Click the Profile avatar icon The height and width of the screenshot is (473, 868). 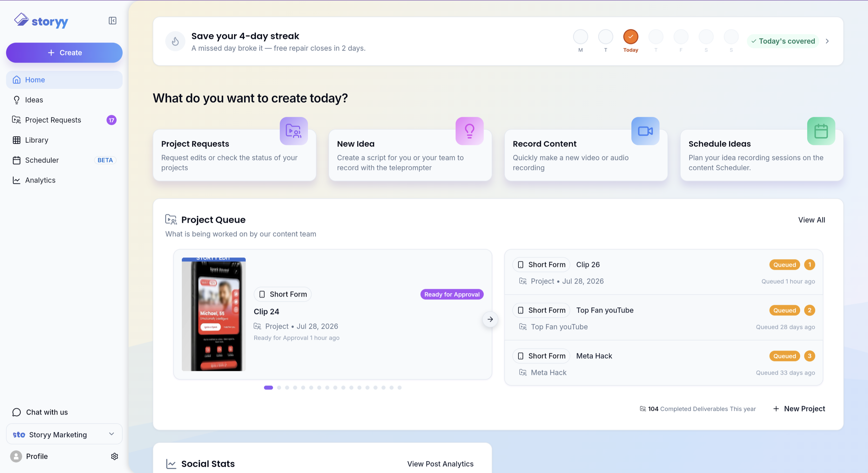16,456
